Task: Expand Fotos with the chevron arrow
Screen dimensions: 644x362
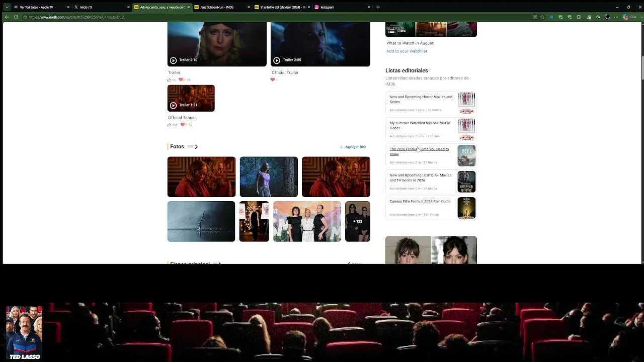Action: [x=196, y=147]
